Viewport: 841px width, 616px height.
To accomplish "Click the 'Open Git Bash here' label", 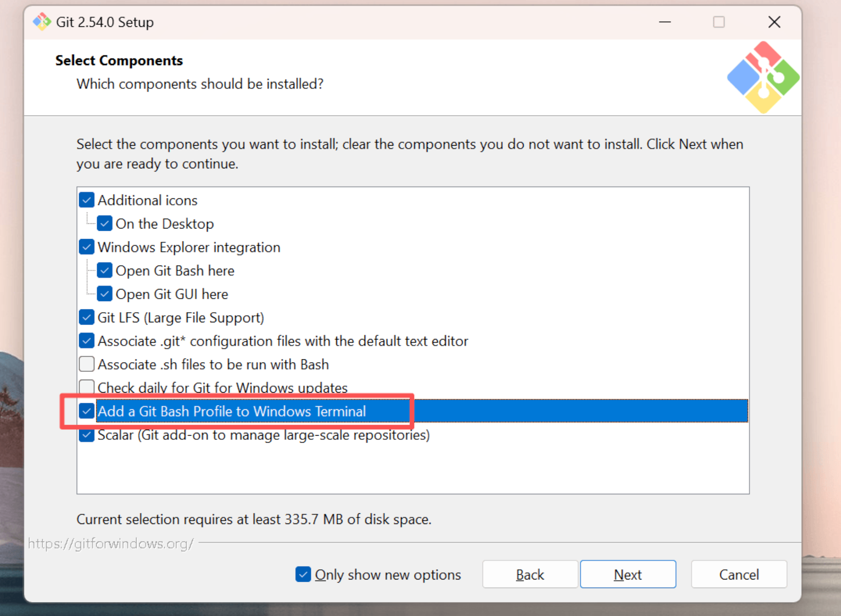I will coord(175,271).
